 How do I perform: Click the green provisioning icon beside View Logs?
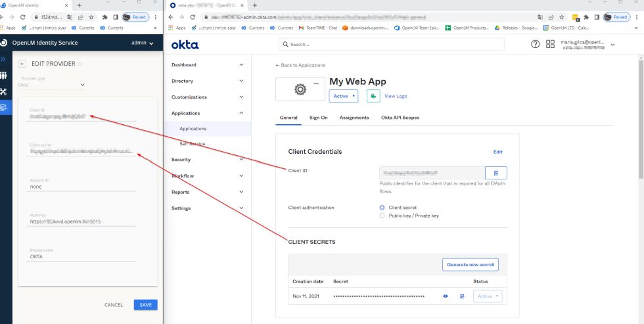[373, 96]
